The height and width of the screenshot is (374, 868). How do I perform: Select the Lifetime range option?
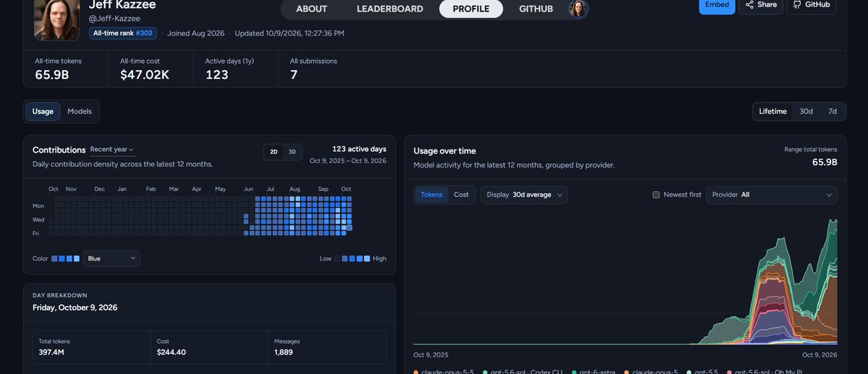coord(773,111)
